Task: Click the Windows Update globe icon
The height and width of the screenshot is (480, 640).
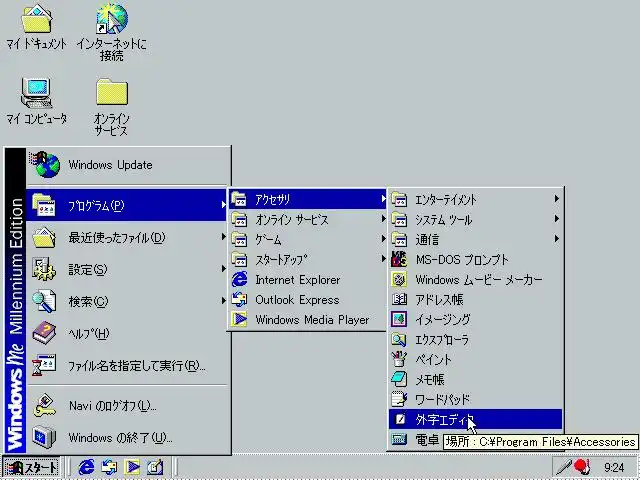Action: click(x=45, y=164)
